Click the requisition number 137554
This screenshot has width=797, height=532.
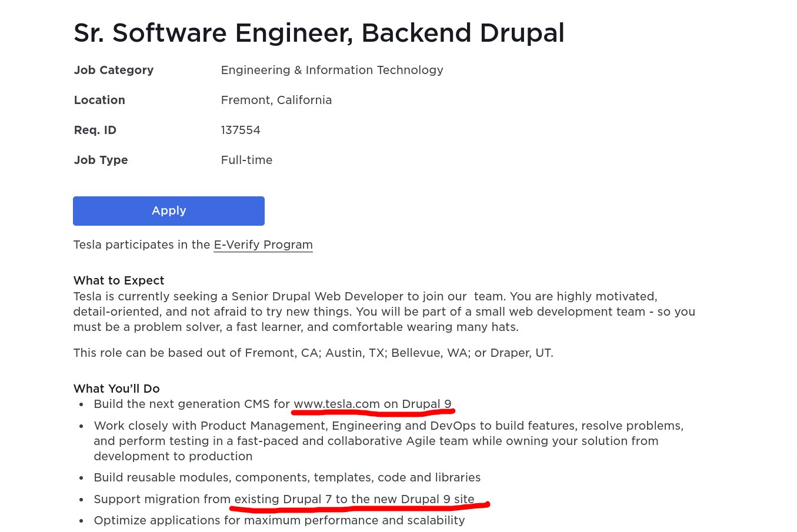click(x=241, y=130)
